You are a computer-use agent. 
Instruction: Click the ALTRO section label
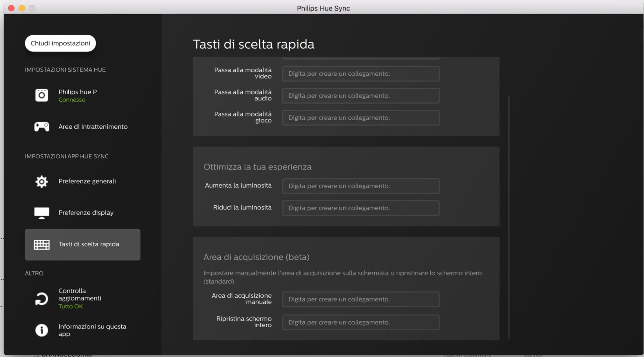pos(34,273)
